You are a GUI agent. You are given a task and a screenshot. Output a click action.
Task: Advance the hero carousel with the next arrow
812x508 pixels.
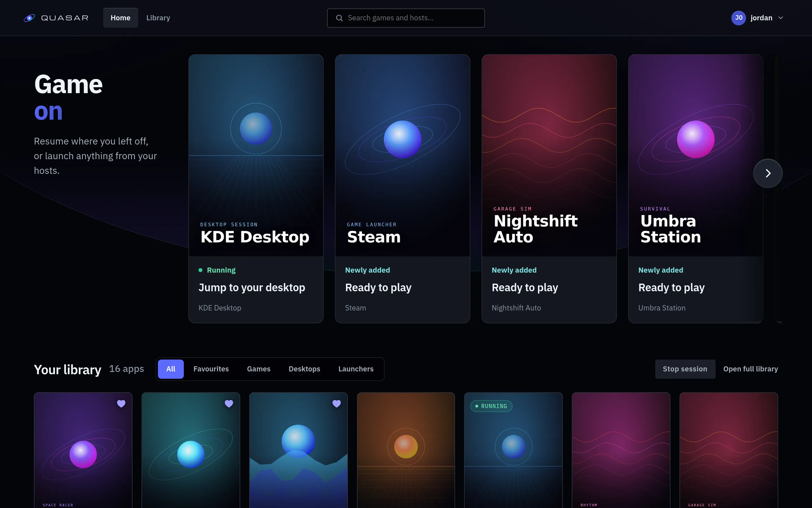(x=768, y=173)
